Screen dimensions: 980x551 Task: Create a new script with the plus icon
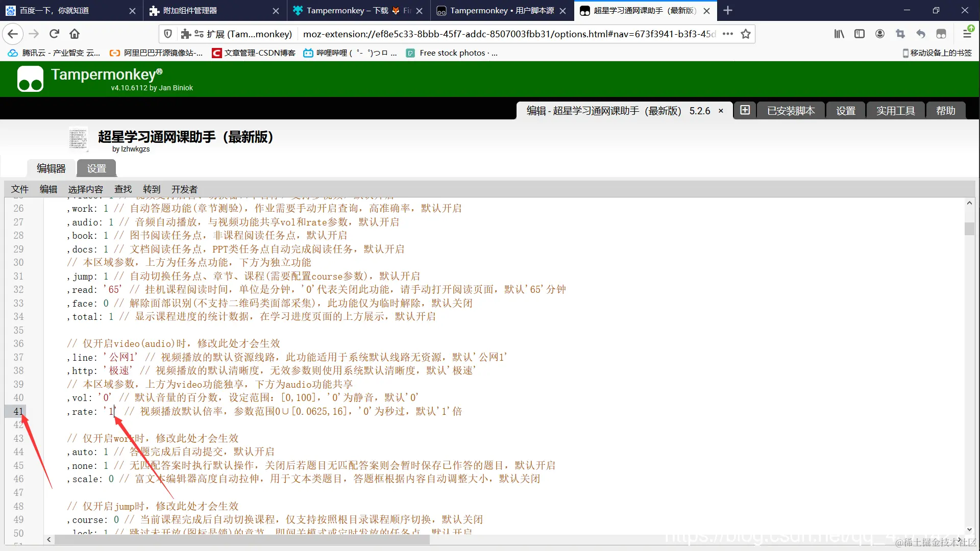point(745,110)
